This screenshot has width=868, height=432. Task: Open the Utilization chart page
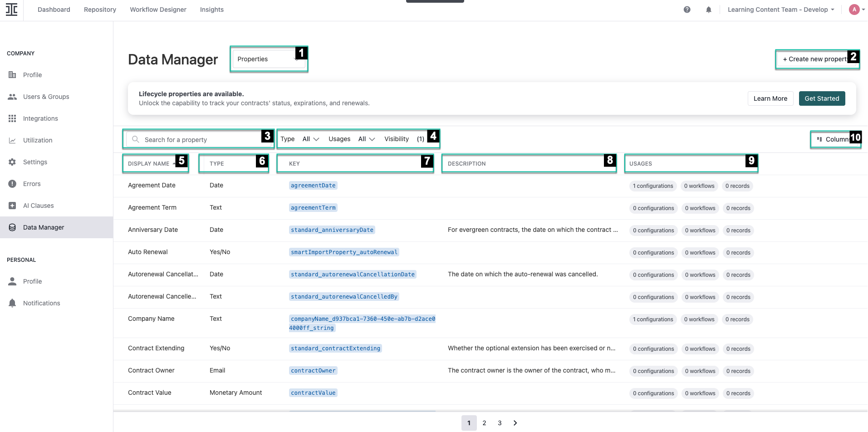tap(13, 140)
